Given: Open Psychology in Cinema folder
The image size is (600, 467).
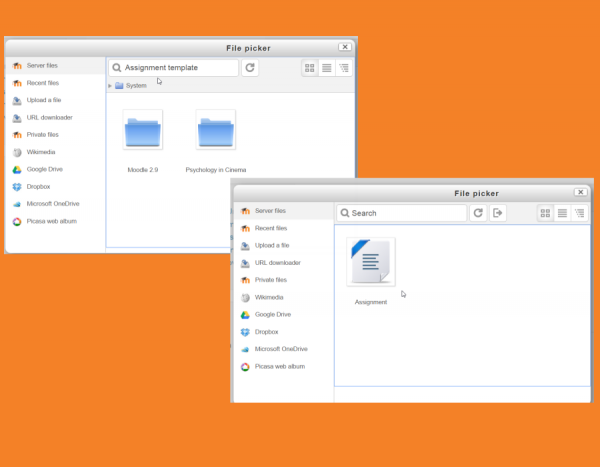Looking at the screenshot, I should coord(216,133).
